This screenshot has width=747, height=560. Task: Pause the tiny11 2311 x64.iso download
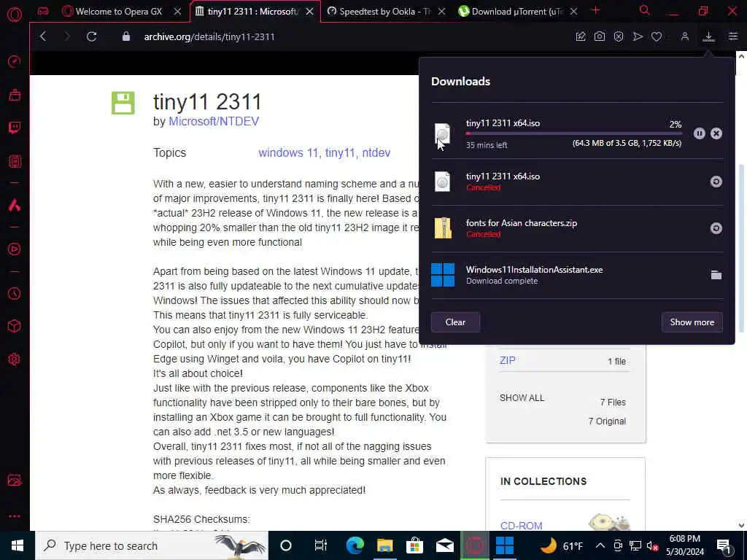(x=699, y=133)
